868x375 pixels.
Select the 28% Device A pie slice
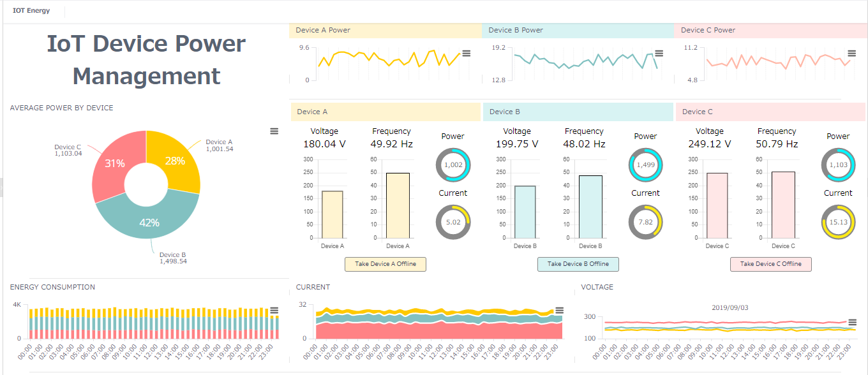(x=176, y=161)
